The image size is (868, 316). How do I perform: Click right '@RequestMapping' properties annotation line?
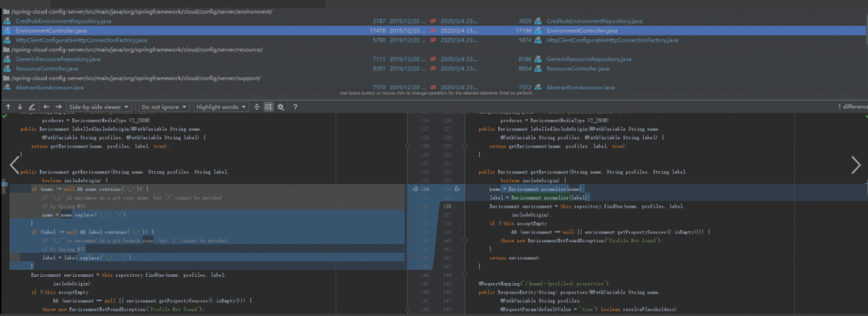543,283
